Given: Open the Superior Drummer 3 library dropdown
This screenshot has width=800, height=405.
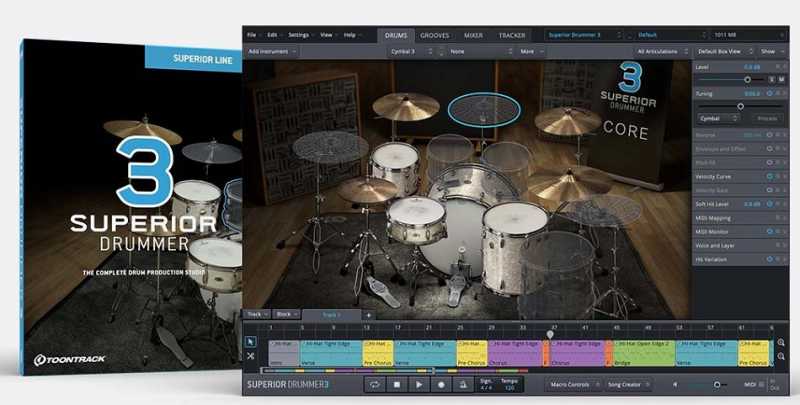Looking at the screenshot, I should click(584, 35).
